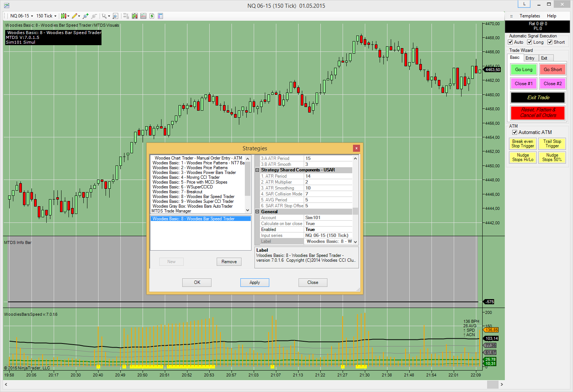Select Woodies Basic: 7 - Breakout strategy
The image size is (573, 392).
point(177,192)
